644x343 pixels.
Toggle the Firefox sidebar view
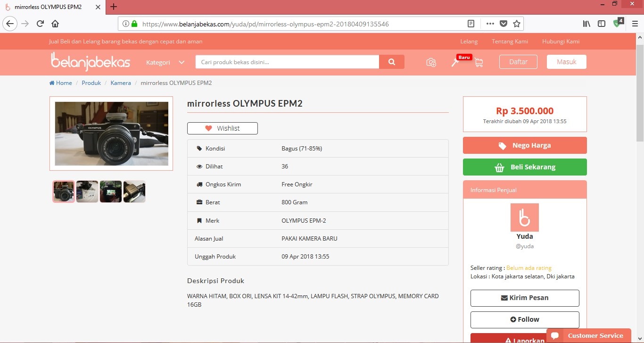click(602, 24)
